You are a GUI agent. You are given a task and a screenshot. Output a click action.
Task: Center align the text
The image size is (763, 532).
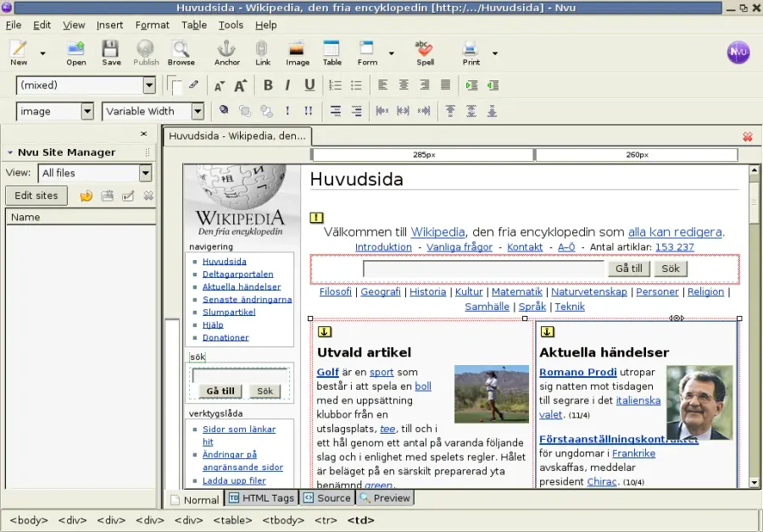click(404, 86)
